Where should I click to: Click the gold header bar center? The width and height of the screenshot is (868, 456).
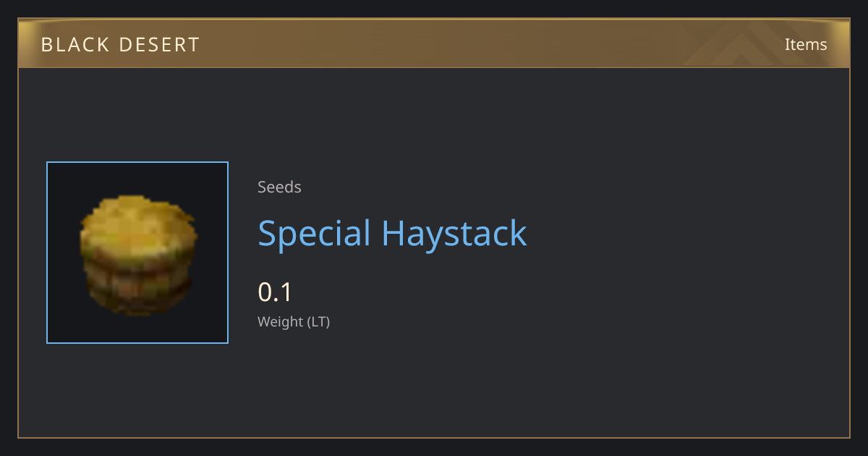[434, 43]
